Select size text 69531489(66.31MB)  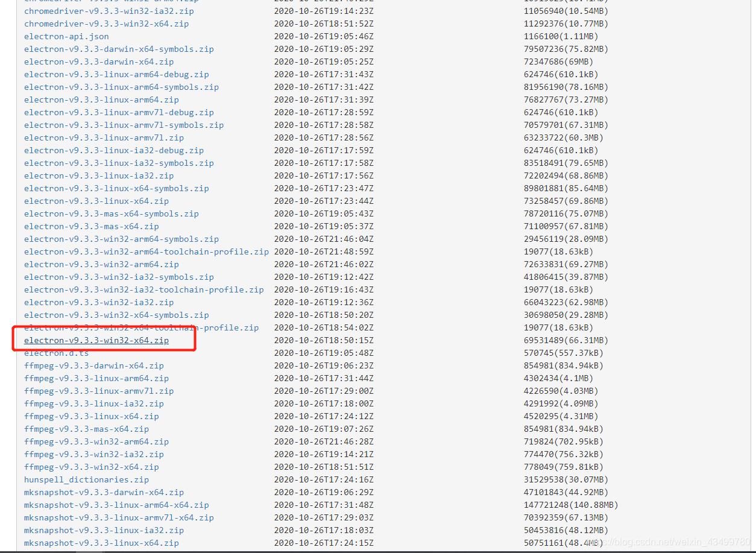click(x=566, y=340)
